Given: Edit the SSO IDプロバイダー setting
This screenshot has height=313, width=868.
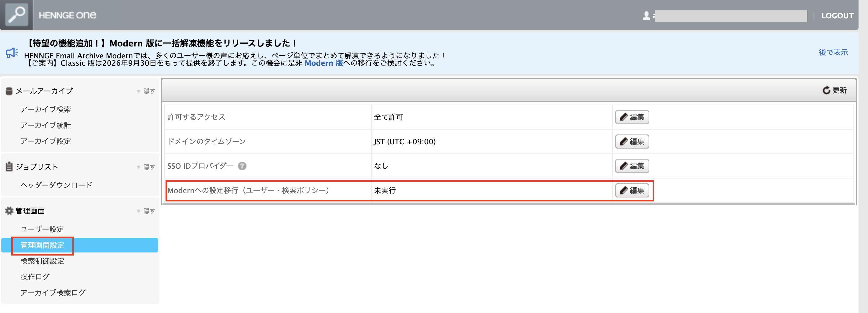Looking at the screenshot, I should (x=632, y=166).
